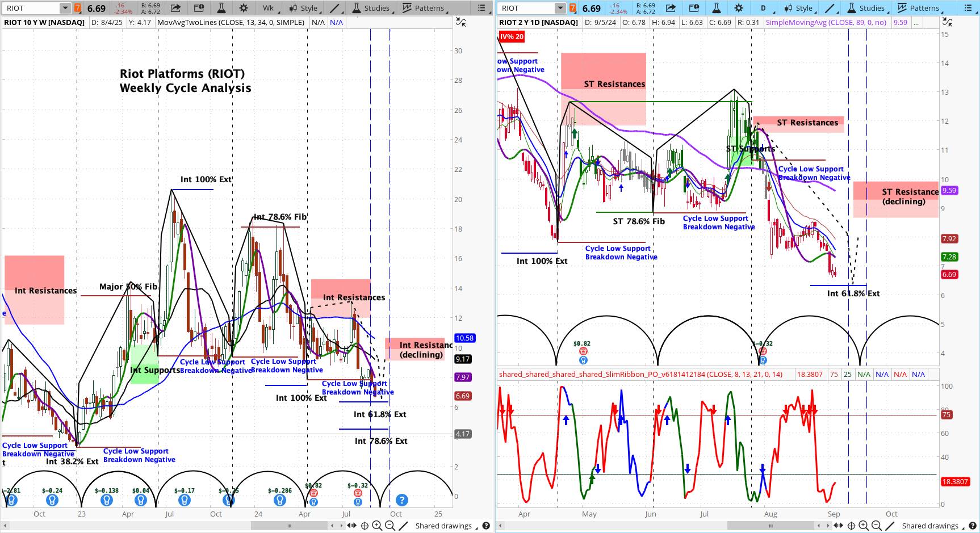Open the D timeframe dropdown on right chart
The image size is (980, 533).
click(x=763, y=8)
